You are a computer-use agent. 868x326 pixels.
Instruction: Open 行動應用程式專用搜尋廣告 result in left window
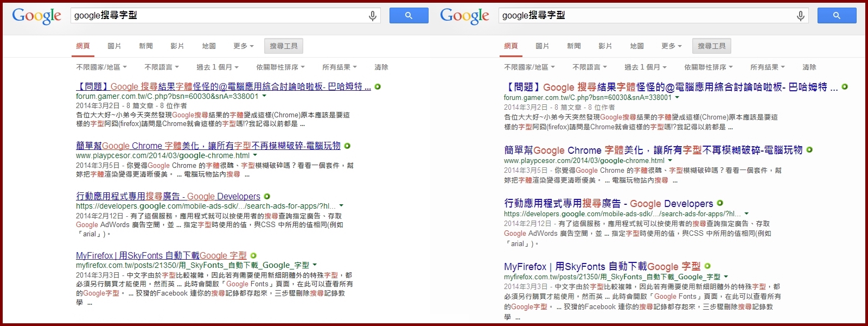coord(168,196)
